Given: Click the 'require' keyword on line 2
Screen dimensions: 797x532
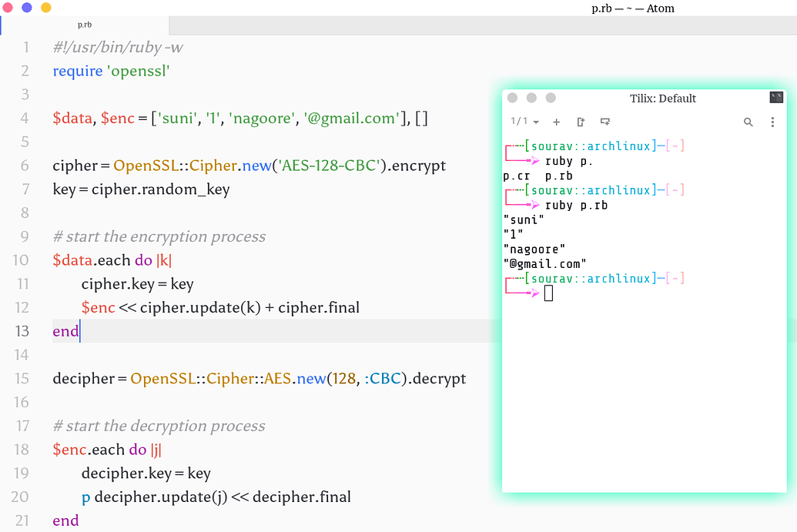Looking at the screenshot, I should click(77, 71).
